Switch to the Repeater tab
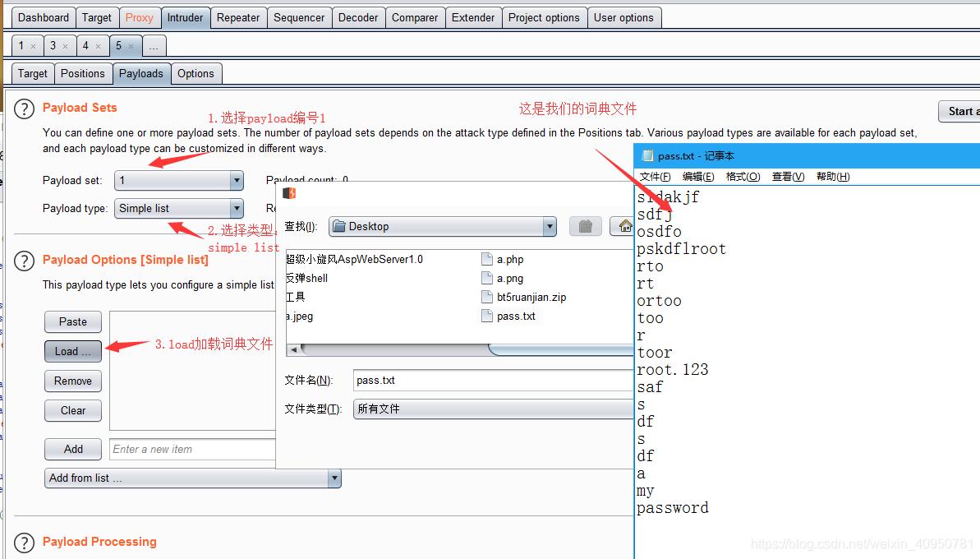Image resolution: width=980 pixels, height=559 pixels. [238, 17]
